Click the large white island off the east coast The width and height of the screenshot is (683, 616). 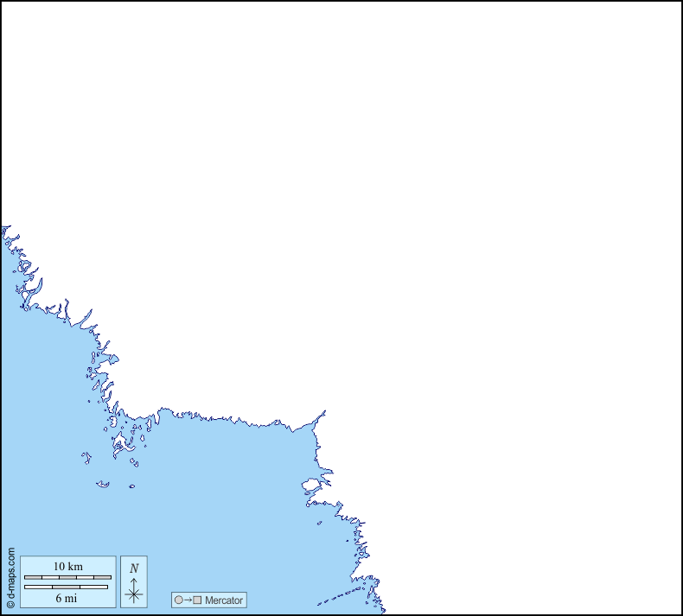pos(311,486)
